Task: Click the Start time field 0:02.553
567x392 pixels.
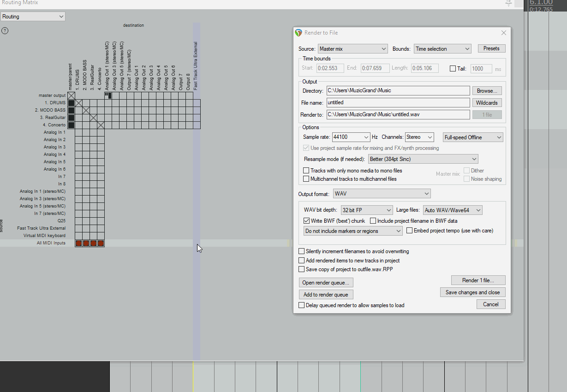Action: click(330, 69)
